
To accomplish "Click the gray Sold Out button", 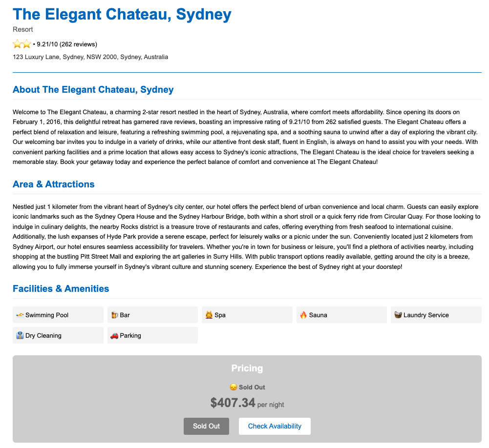I will 206,426.
